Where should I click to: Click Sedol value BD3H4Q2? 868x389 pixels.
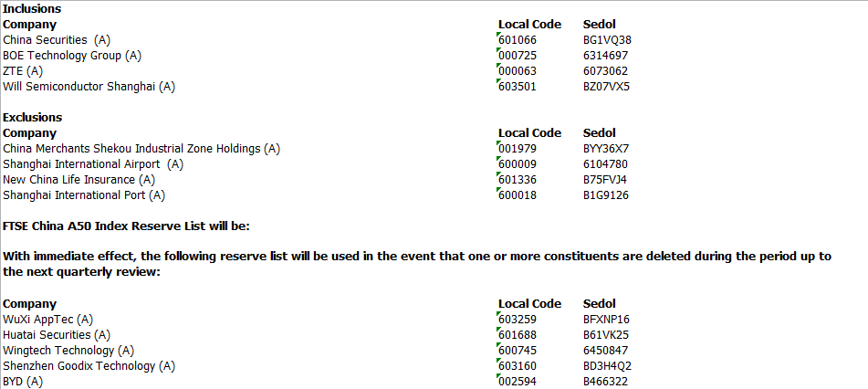tap(608, 366)
